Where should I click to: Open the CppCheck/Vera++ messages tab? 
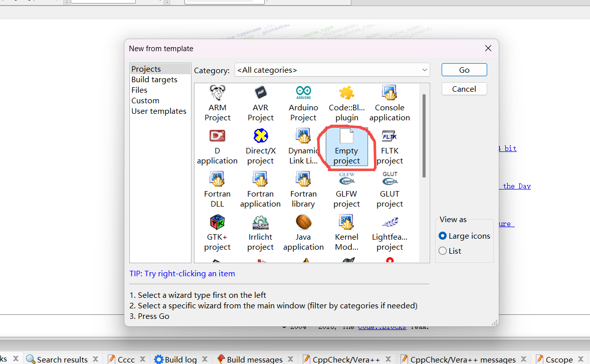[458, 359]
